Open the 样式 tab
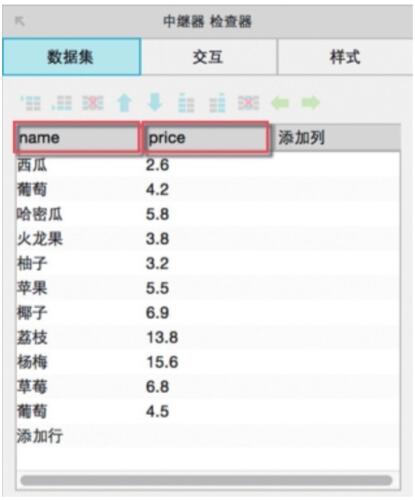 pos(345,57)
